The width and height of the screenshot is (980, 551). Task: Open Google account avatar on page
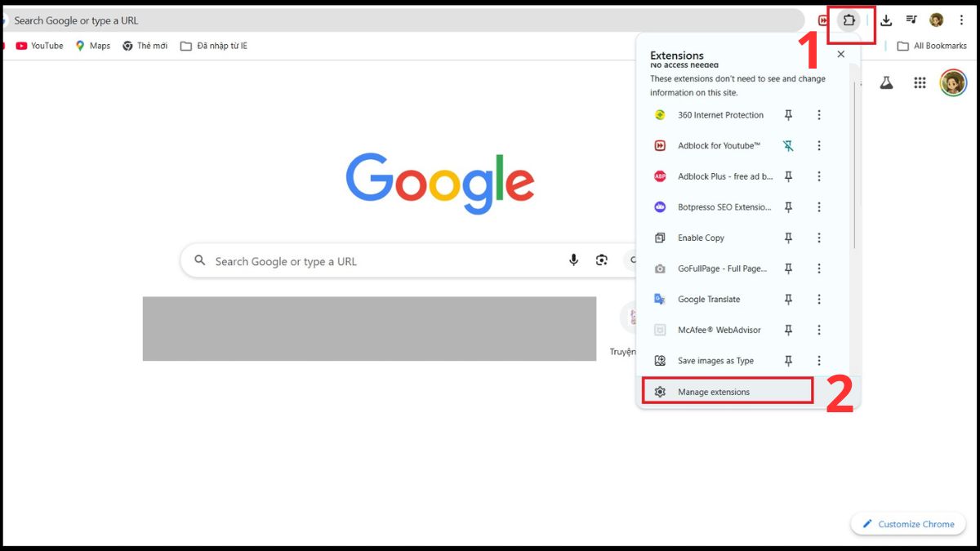click(953, 82)
